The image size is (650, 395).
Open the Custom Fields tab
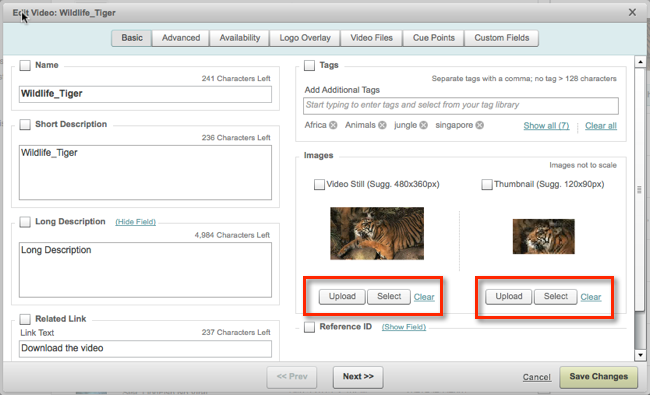[x=502, y=38]
